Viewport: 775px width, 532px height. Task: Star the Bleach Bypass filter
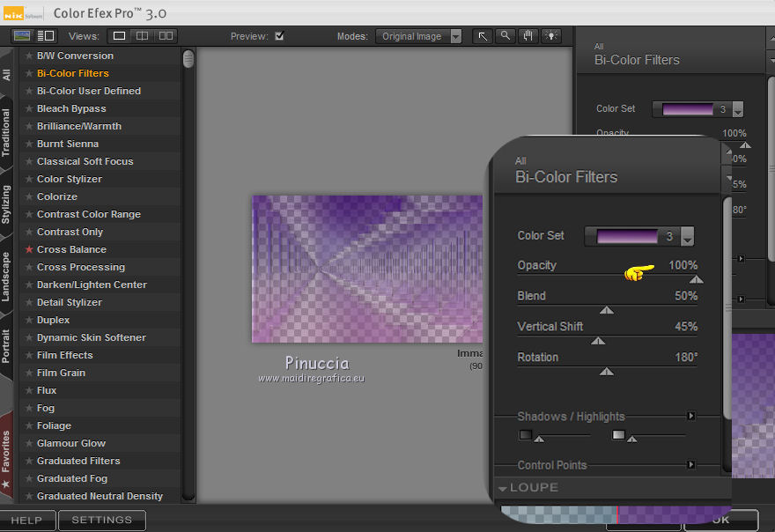tap(29, 108)
